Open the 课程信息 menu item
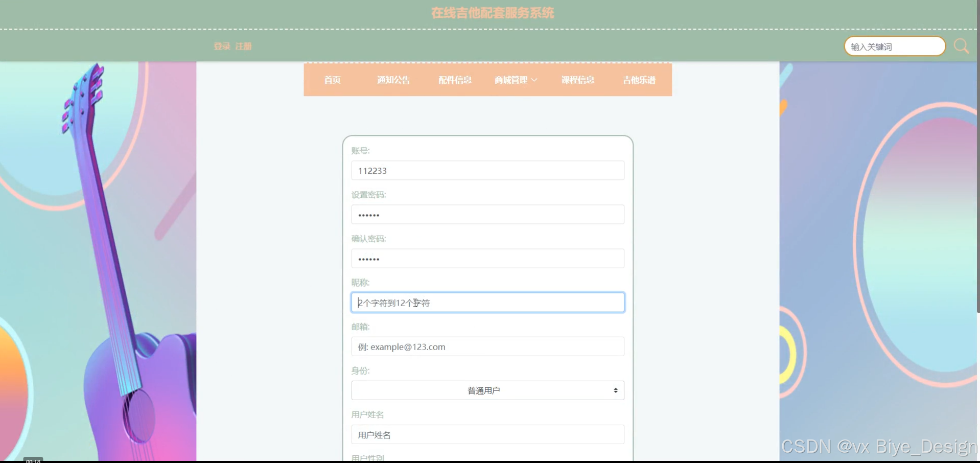980x463 pixels. (x=577, y=80)
